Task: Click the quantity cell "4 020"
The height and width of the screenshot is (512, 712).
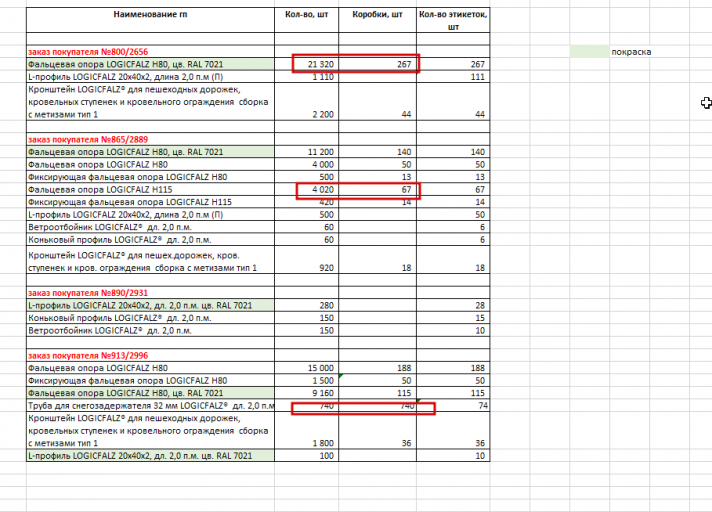Action: click(x=307, y=189)
